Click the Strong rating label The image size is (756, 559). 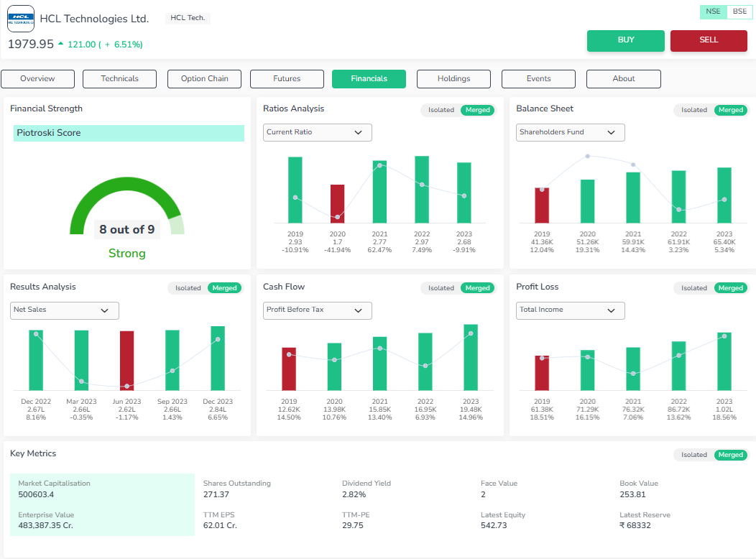tap(126, 253)
